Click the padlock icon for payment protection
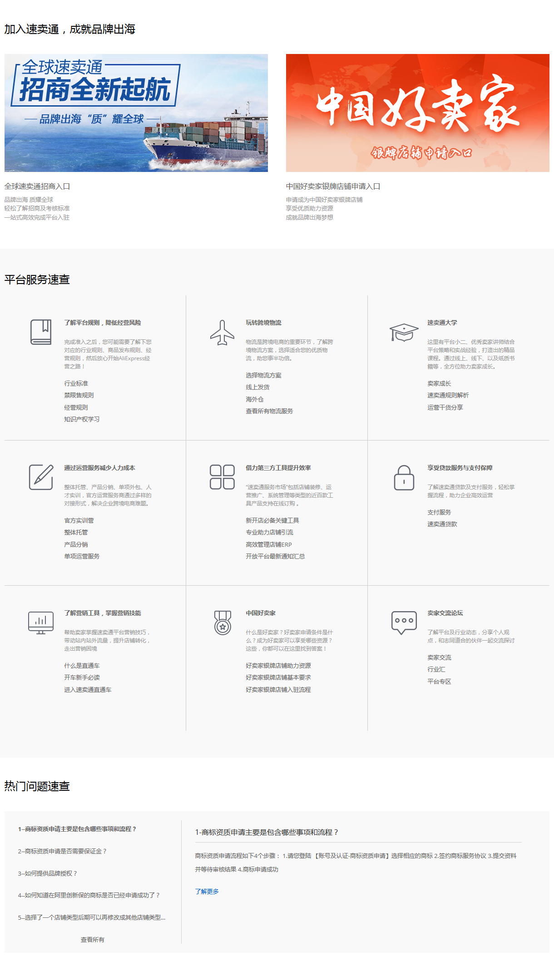 tap(404, 478)
